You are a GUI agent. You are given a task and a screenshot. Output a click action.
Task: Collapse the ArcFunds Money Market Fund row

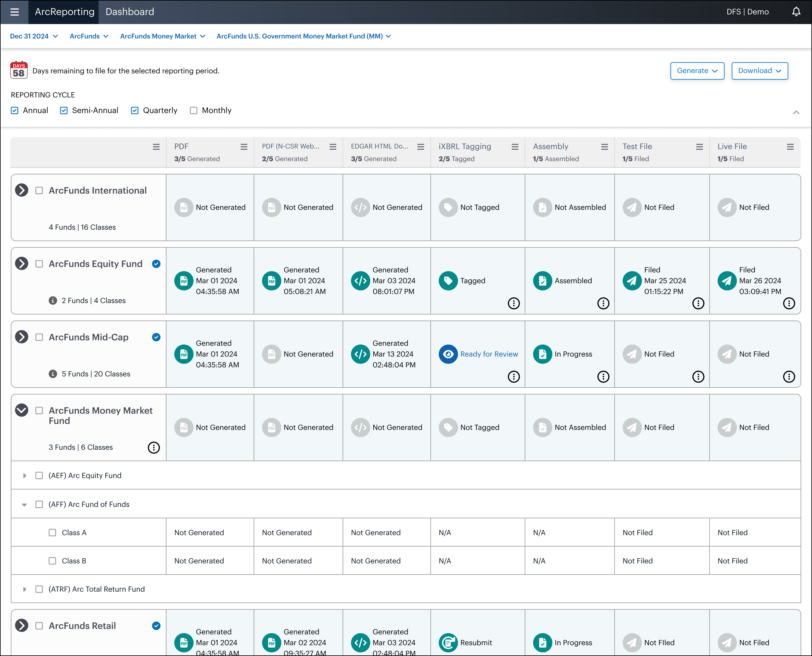[22, 410]
